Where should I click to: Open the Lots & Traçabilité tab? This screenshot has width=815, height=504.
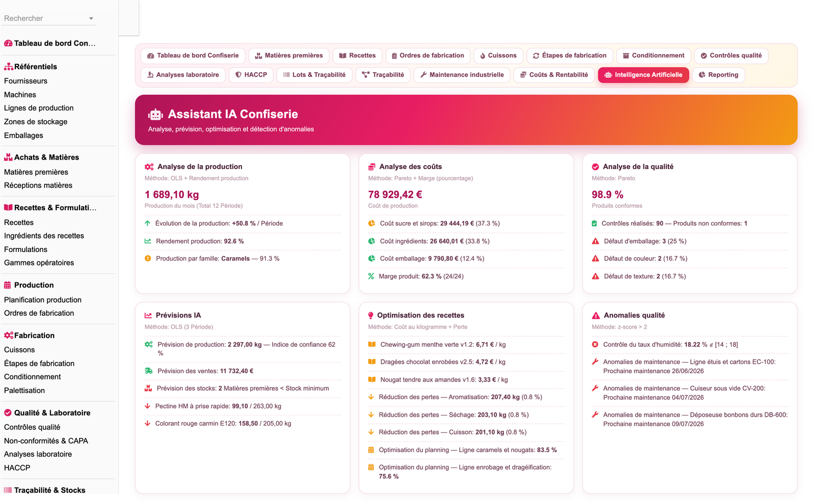(x=315, y=75)
